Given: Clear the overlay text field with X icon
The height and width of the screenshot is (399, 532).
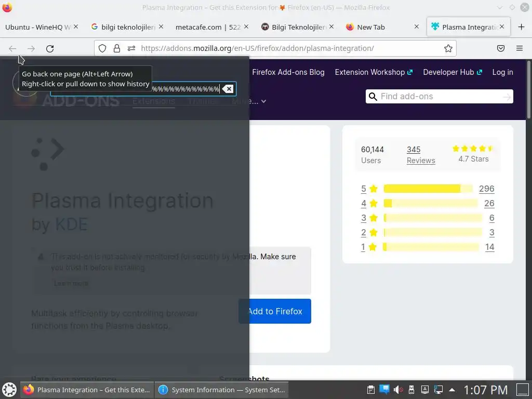Looking at the screenshot, I should (228, 89).
